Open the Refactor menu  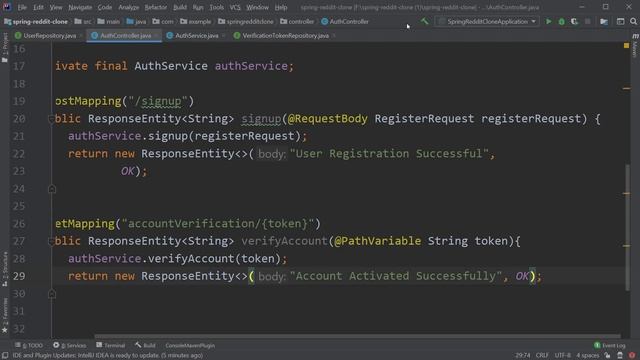click(x=156, y=7)
